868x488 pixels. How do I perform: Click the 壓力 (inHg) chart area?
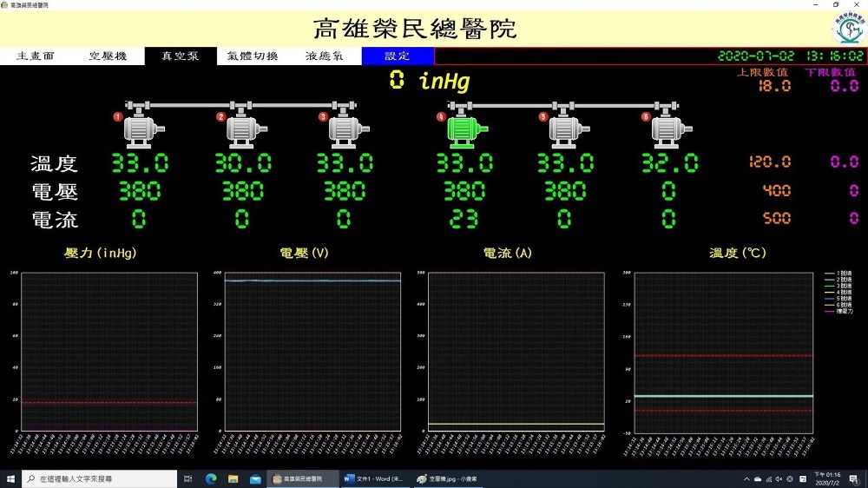[109, 351]
